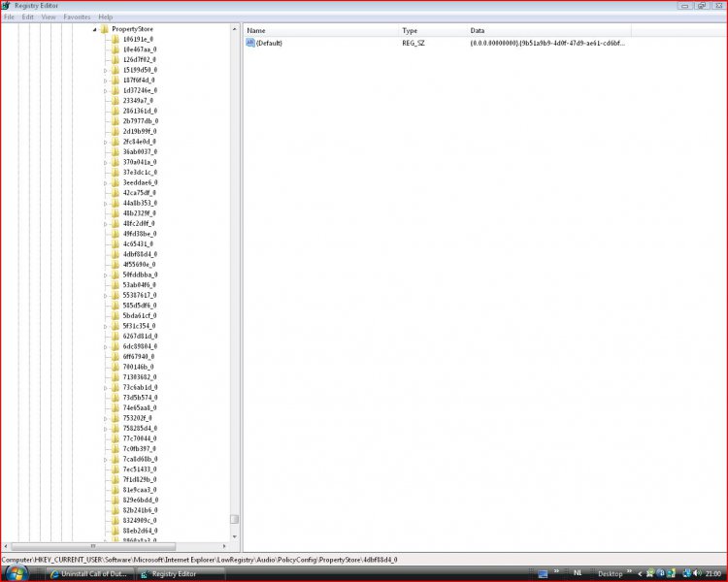Select the 2861361d_0 registry key
Viewport: 728px width, 582px height.
click(x=140, y=111)
